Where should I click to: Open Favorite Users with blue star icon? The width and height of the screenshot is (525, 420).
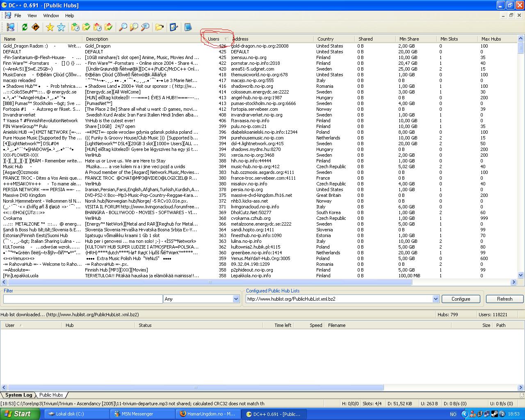(x=61, y=27)
